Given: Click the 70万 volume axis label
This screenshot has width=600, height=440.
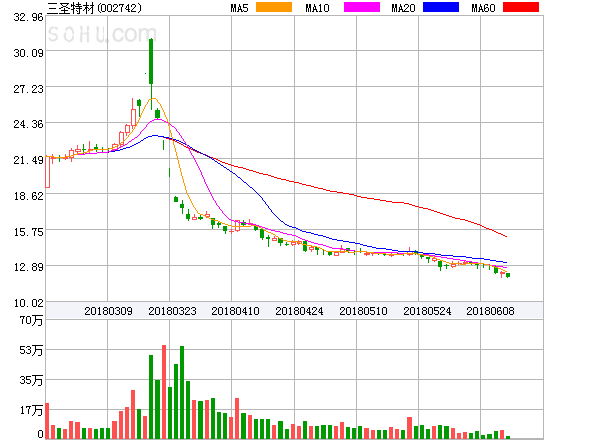Looking at the screenshot, I should point(31,320).
